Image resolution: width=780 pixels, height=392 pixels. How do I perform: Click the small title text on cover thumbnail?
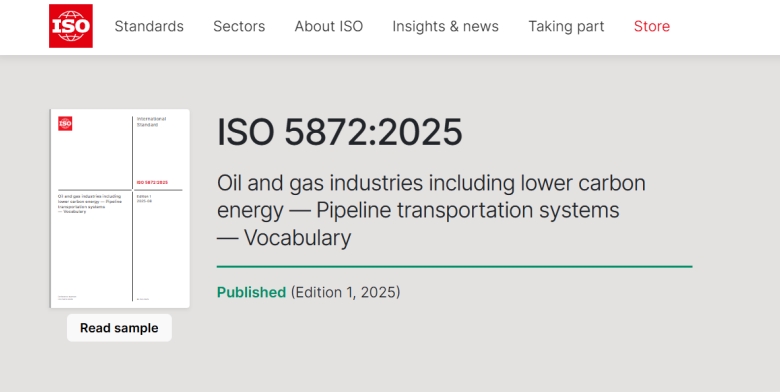(x=90, y=204)
